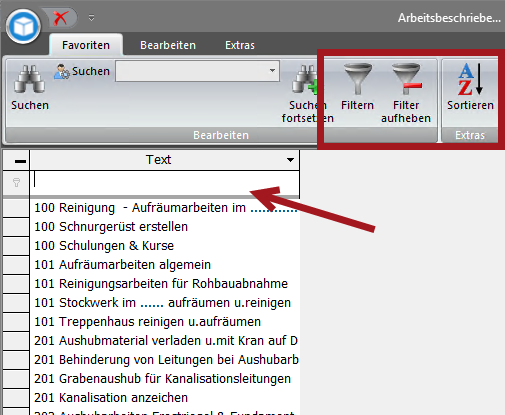The image size is (505, 415).
Task: Open the Sortieren A-Z tool
Action: pyautogui.click(x=470, y=79)
